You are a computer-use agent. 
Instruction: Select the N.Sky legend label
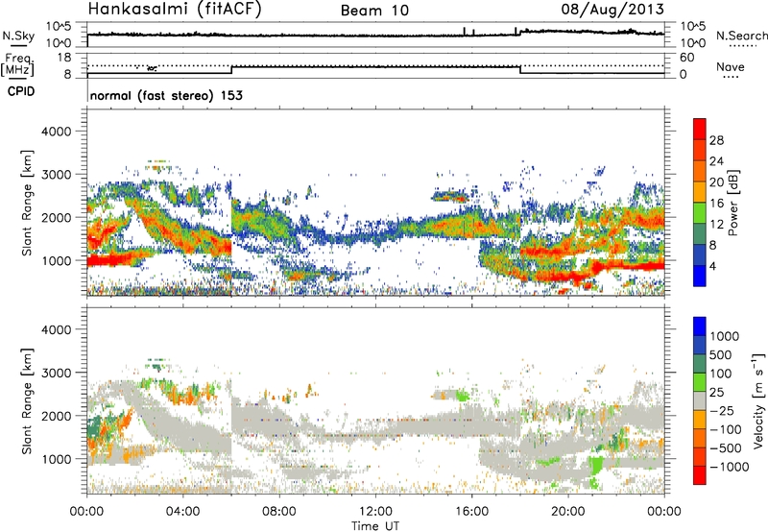[18, 36]
